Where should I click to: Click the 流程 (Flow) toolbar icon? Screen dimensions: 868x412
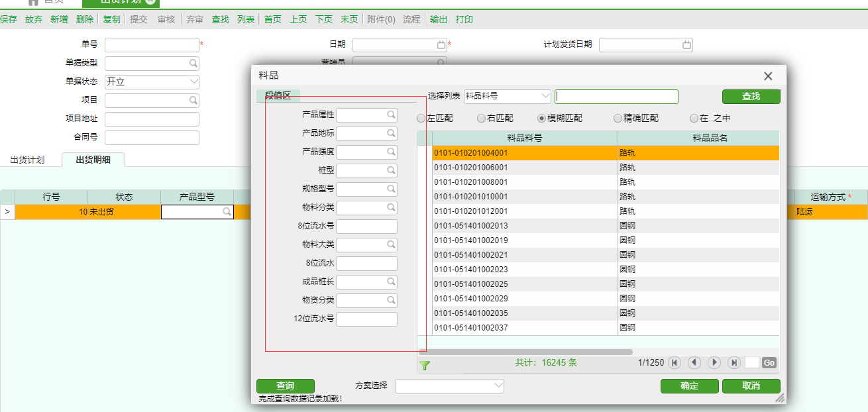tap(413, 20)
